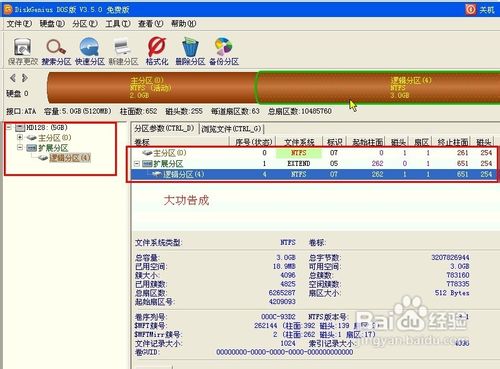Click the 文件系统 column header
The height and width of the screenshot is (369, 500).
[x=299, y=142]
